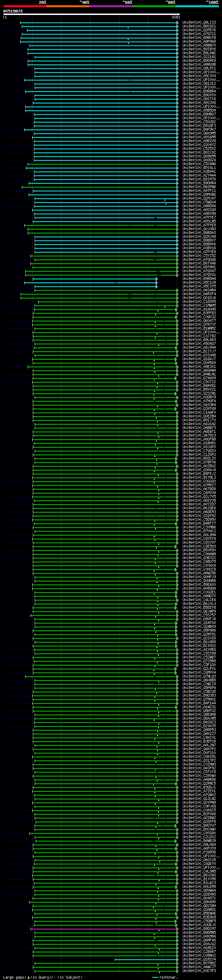Image resolution: width=222 pixels, height=980 pixels.
Task: Select hit label UniRef100_B6SPN6
Action: (199, 187)
